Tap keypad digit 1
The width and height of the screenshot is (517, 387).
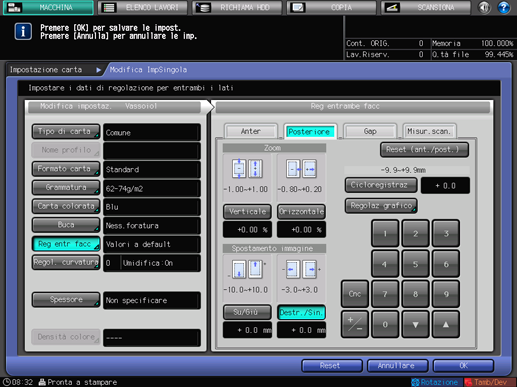[385, 233]
